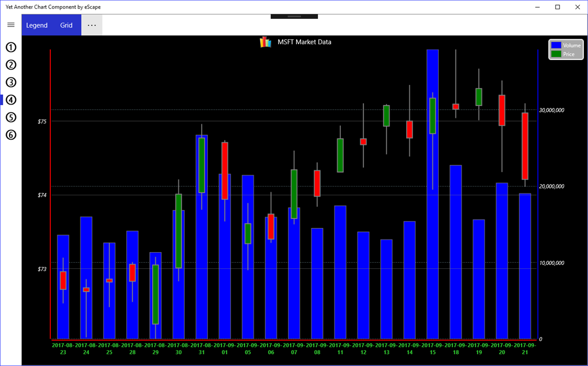Image resolution: width=588 pixels, height=366 pixels.
Task: Maximize the application window
Action: pyautogui.click(x=558, y=7)
